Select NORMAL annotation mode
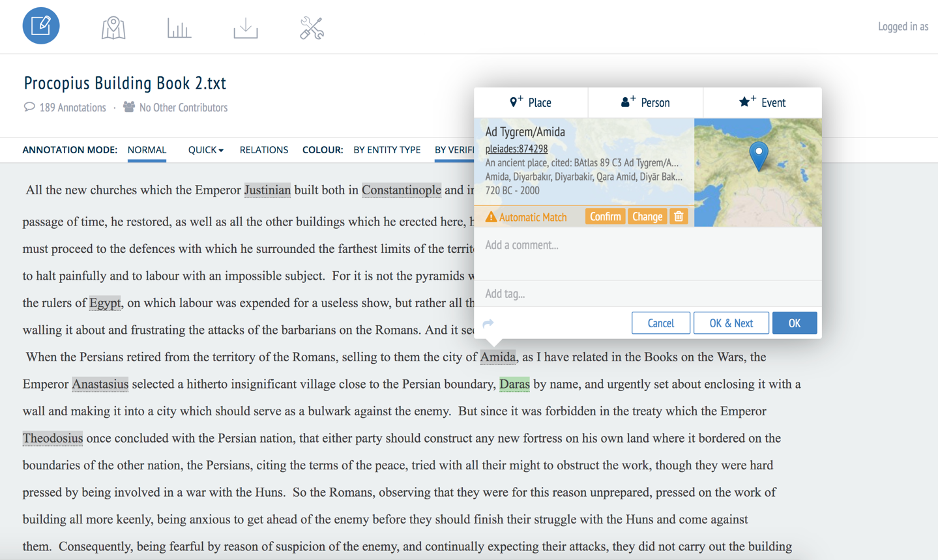The width and height of the screenshot is (938, 560). pos(147,150)
